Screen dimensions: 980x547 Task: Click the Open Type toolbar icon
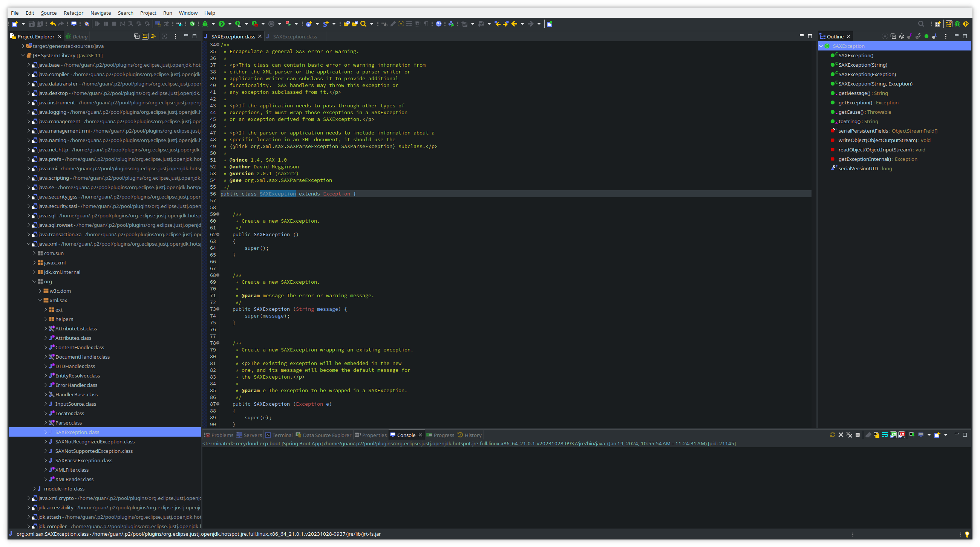click(346, 24)
